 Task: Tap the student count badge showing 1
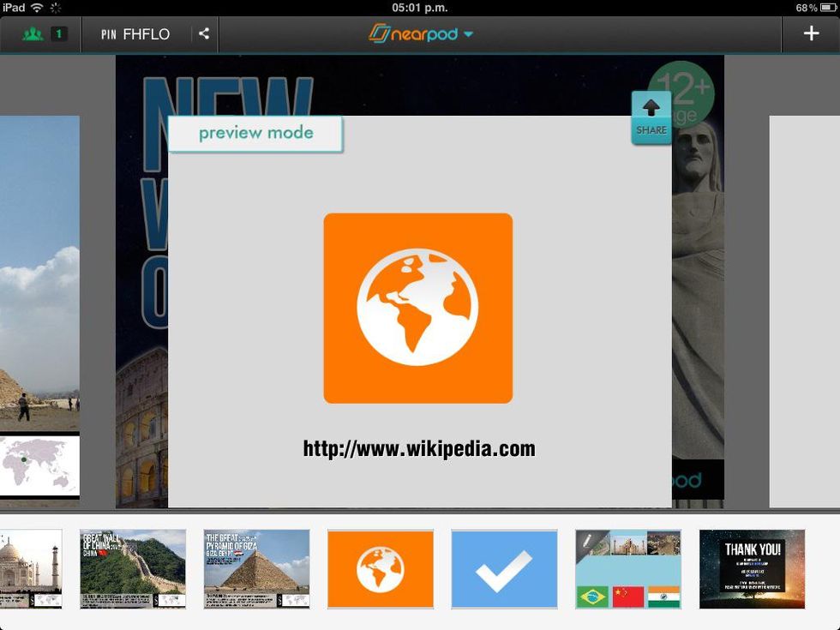click(59, 33)
